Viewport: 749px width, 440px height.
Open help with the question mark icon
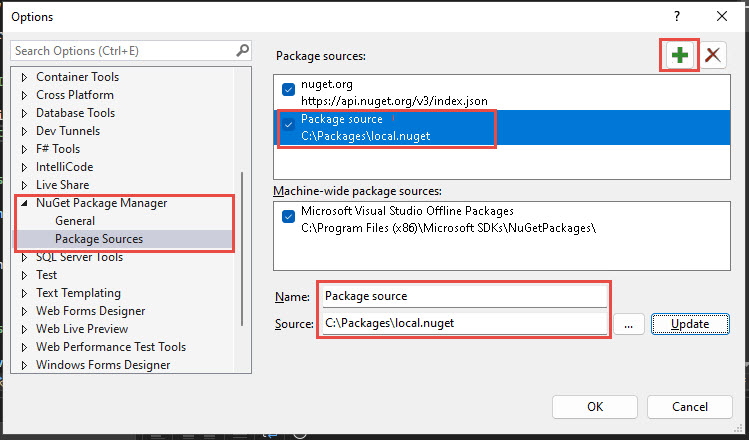[x=677, y=16]
